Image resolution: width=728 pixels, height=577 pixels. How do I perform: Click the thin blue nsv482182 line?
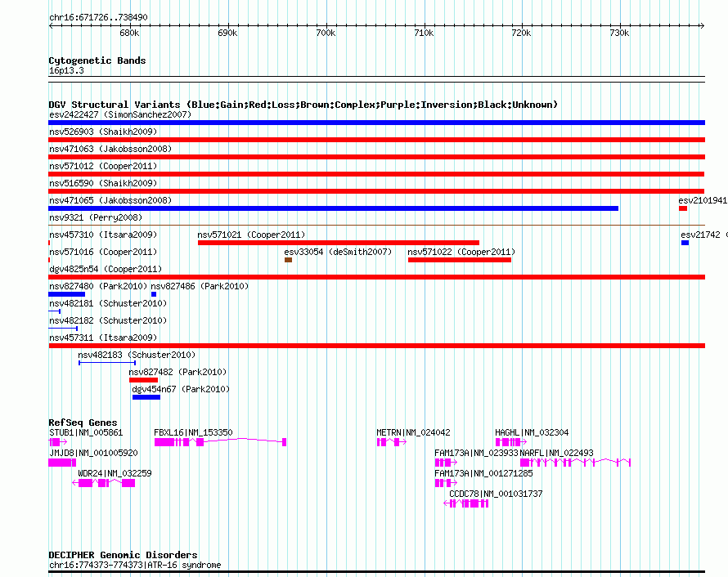63,329
